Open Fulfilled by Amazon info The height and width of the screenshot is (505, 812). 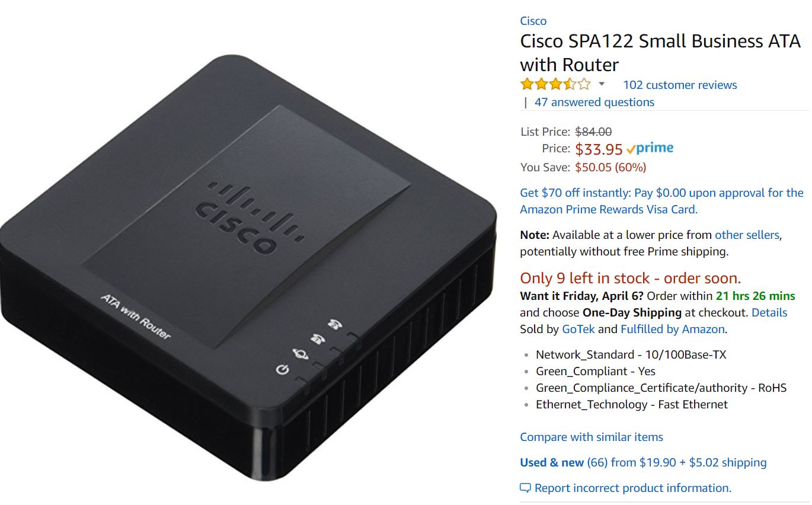[673, 329]
